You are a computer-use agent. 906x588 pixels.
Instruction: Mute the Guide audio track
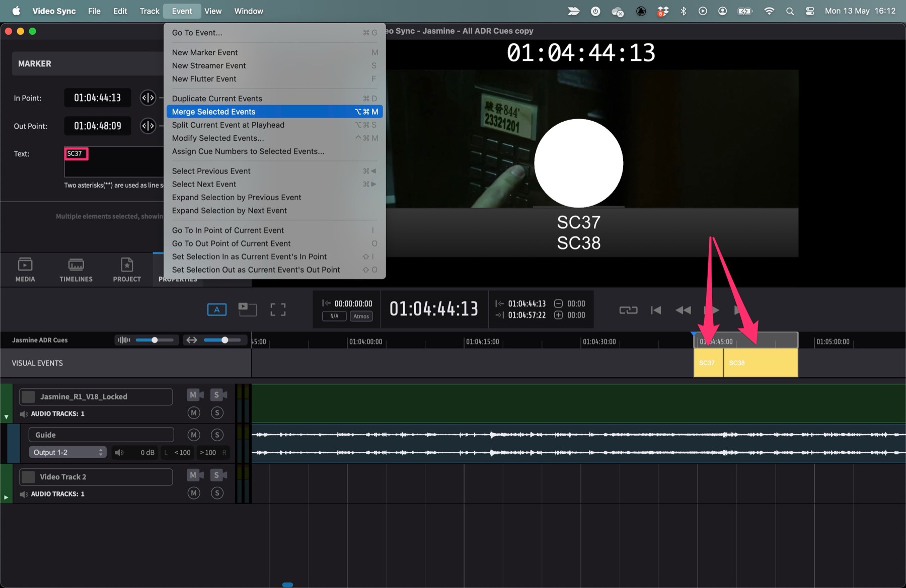(x=194, y=435)
